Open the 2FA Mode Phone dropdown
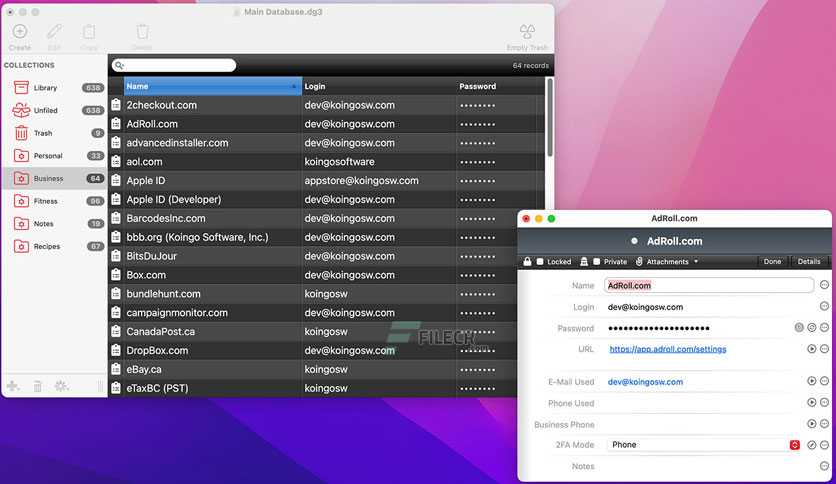 [x=704, y=445]
